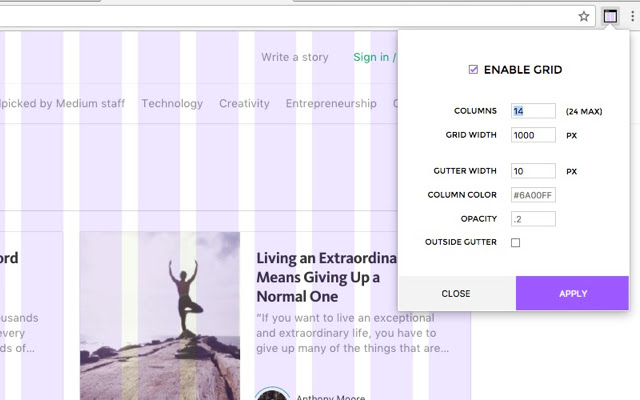Click the article excerpt about exceptional life
The width and height of the screenshot is (640, 400).
353,333
